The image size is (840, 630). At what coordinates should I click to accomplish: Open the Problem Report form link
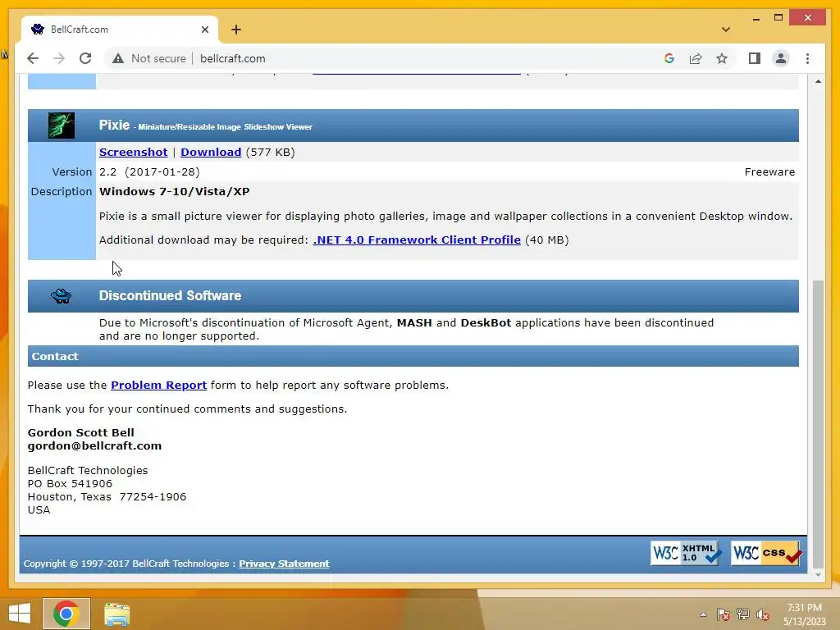(x=158, y=386)
